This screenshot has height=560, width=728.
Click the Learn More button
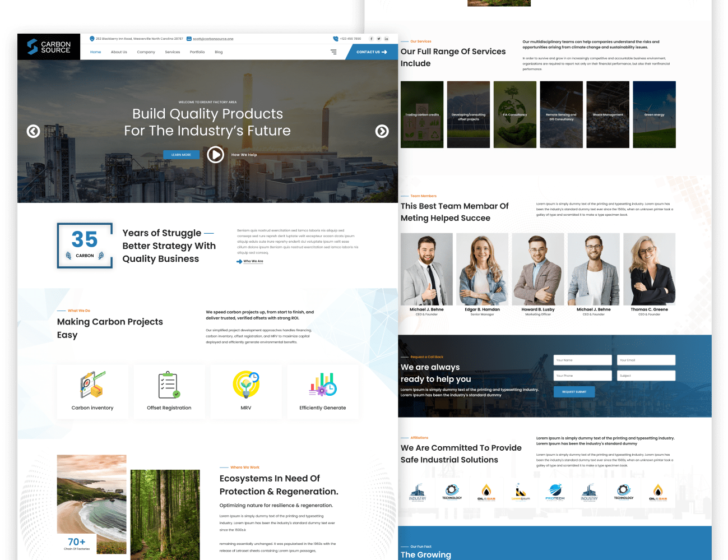181,155
